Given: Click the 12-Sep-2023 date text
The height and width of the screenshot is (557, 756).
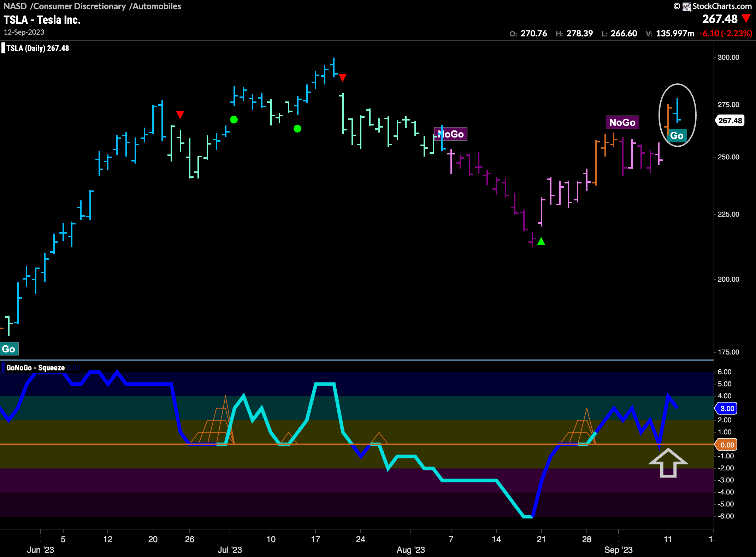Looking at the screenshot, I should [x=24, y=32].
